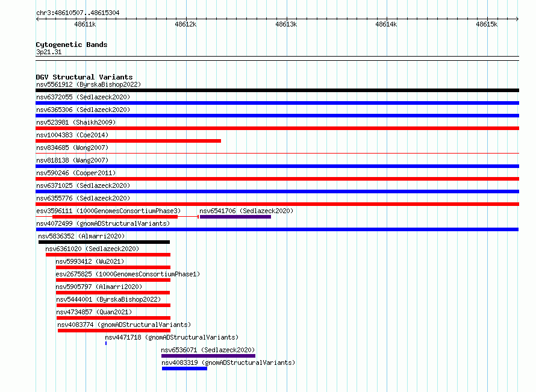Click nsv4083774 (gnomADStructuralVariants) label
The image size is (536, 392).
pos(124,325)
